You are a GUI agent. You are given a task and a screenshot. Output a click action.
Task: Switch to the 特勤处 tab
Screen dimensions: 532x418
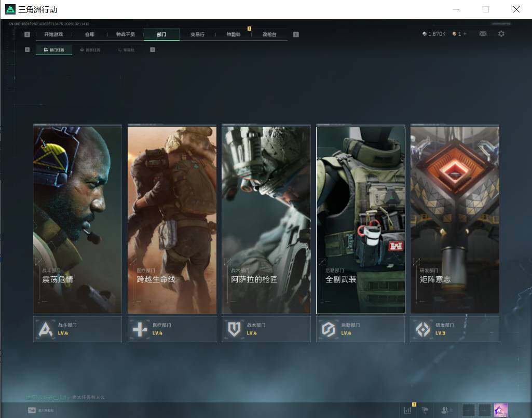234,34
